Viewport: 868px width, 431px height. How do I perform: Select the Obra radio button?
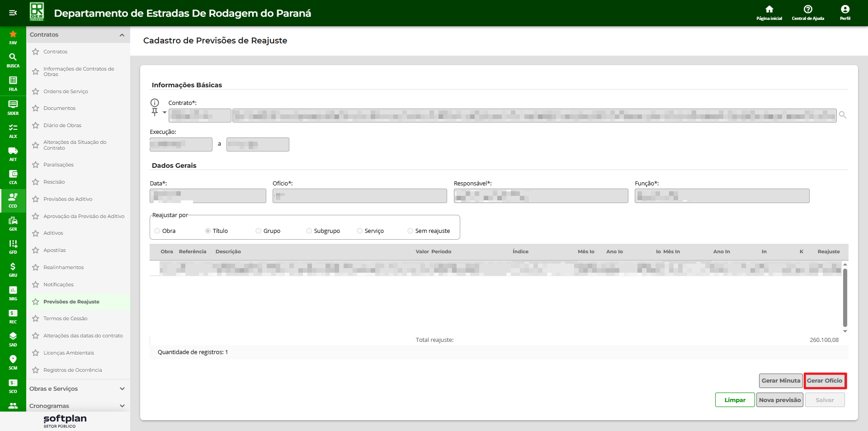click(x=157, y=231)
